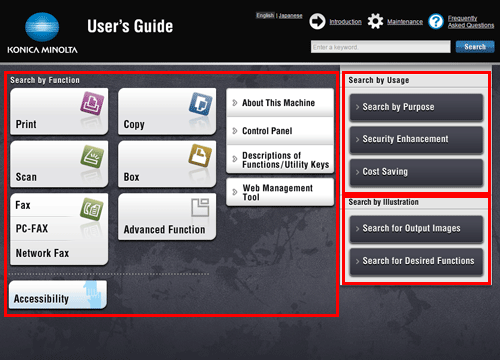Open the Konica Minolta globe logo
The image size is (500, 360).
42,27
